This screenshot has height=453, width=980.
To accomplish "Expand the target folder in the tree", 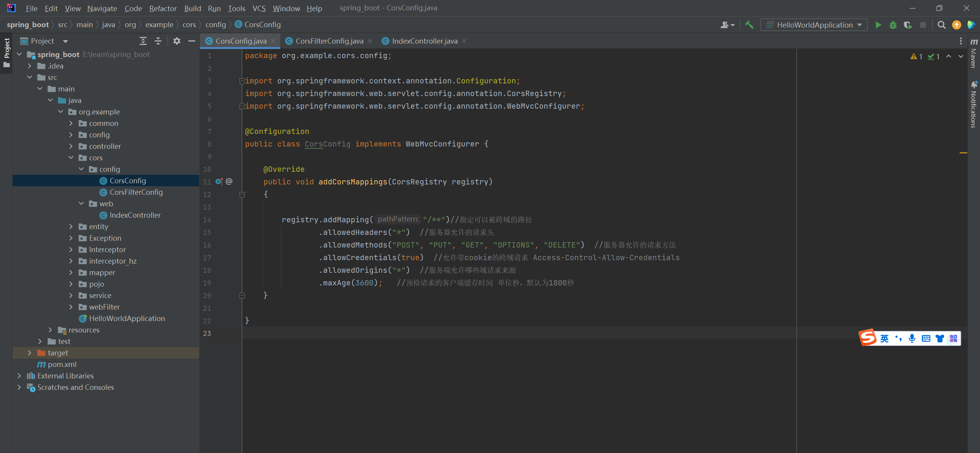I will pos(29,353).
